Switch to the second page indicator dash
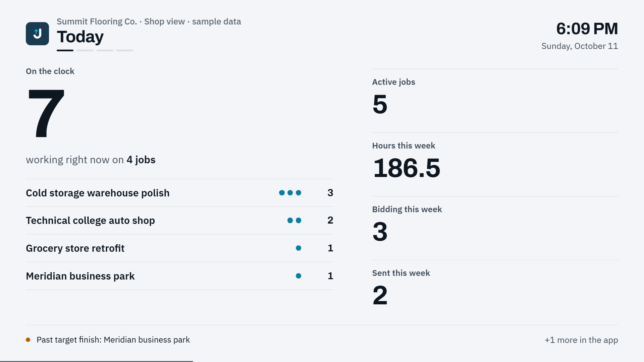Screen dimensions: 644x362 coord(85,50)
